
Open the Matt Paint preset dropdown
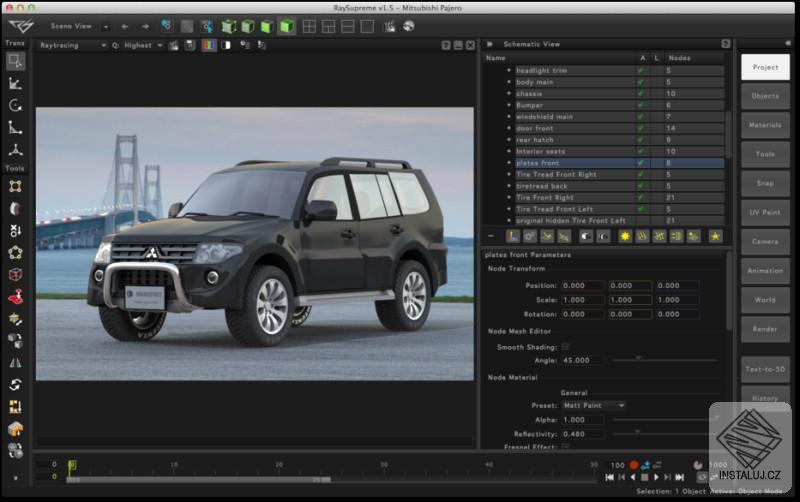coord(592,405)
